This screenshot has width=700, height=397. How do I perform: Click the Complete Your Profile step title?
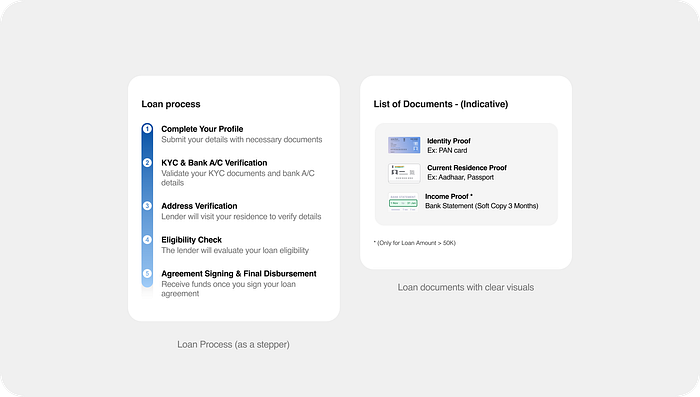(x=202, y=129)
